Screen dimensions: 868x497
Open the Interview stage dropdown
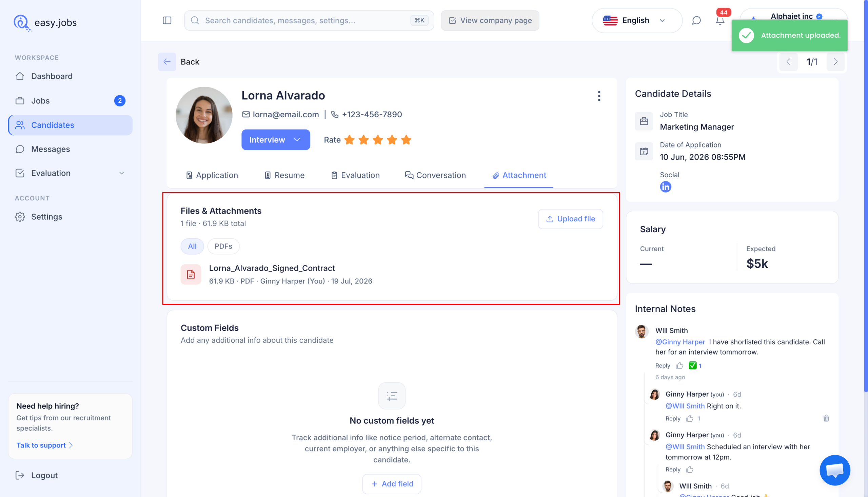[x=276, y=140]
